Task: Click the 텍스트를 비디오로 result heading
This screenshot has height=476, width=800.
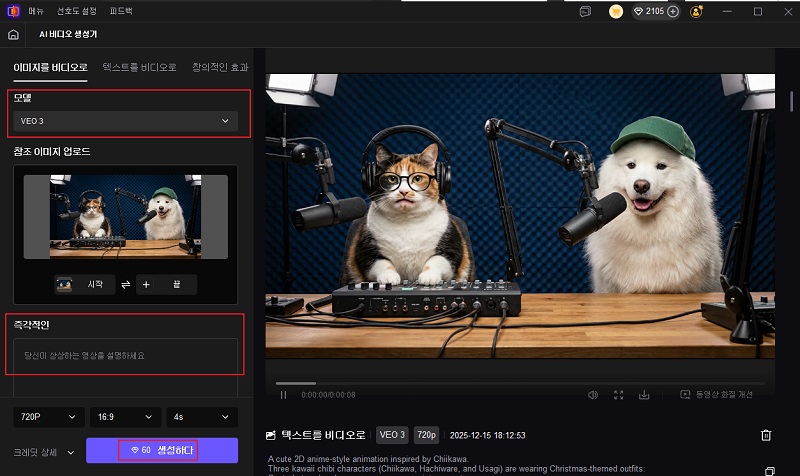Action: (323, 435)
